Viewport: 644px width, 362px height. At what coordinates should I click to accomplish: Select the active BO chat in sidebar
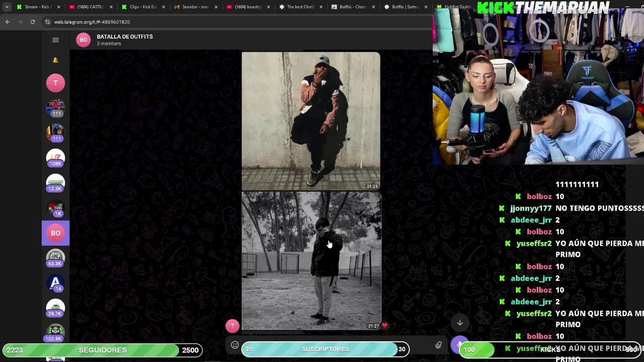point(55,233)
